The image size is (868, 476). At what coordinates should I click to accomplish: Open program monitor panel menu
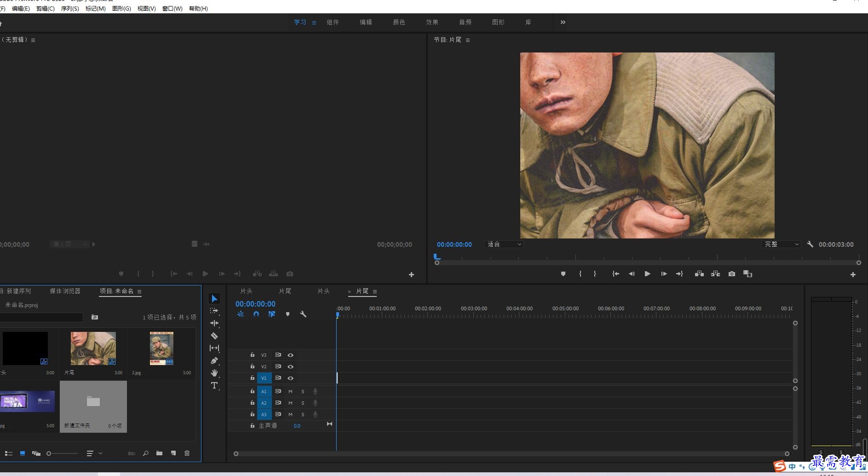click(x=468, y=40)
